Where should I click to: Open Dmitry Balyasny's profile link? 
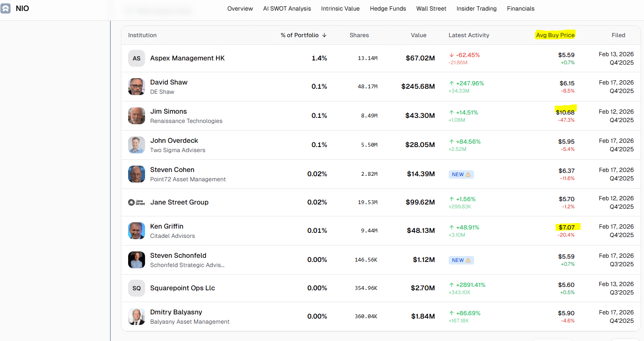coord(176,312)
